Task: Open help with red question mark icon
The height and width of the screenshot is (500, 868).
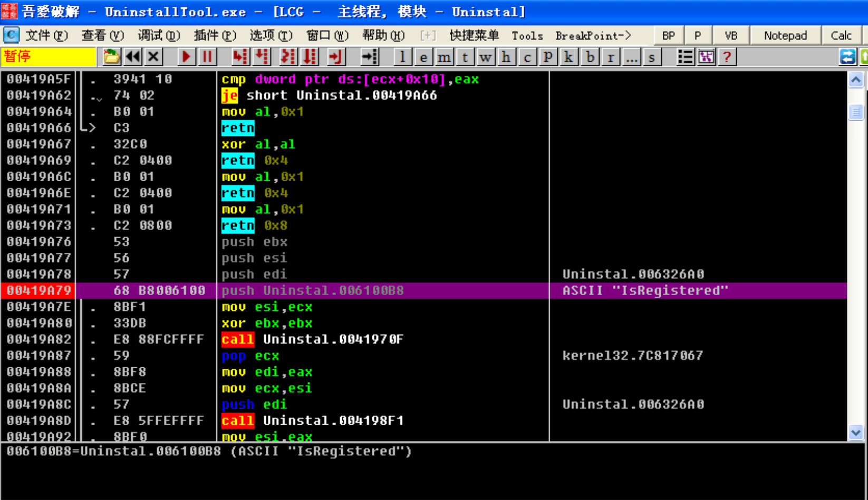Action: (x=727, y=56)
